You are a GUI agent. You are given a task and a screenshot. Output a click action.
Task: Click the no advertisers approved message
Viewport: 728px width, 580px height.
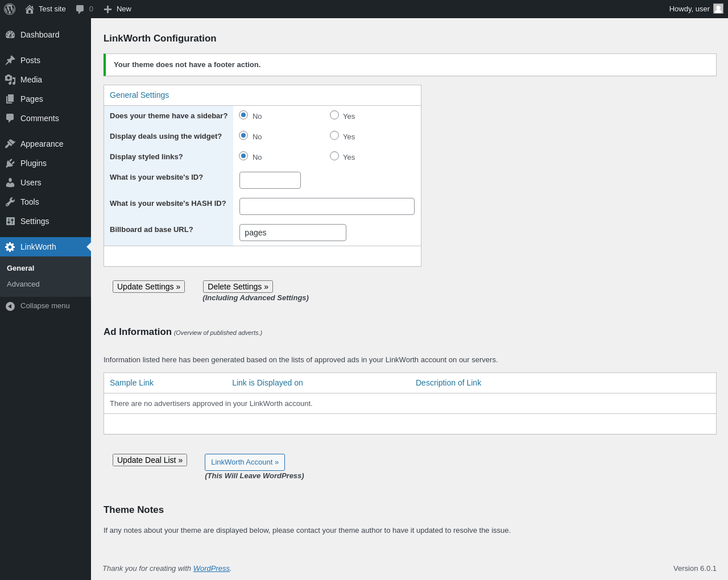[211, 404]
